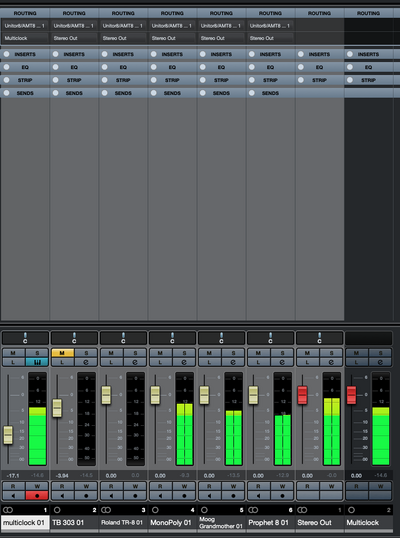Image resolution: width=400 pixels, height=538 pixels.
Task: Select the Moog Grandmother 01 channel name
Action: (x=221, y=523)
